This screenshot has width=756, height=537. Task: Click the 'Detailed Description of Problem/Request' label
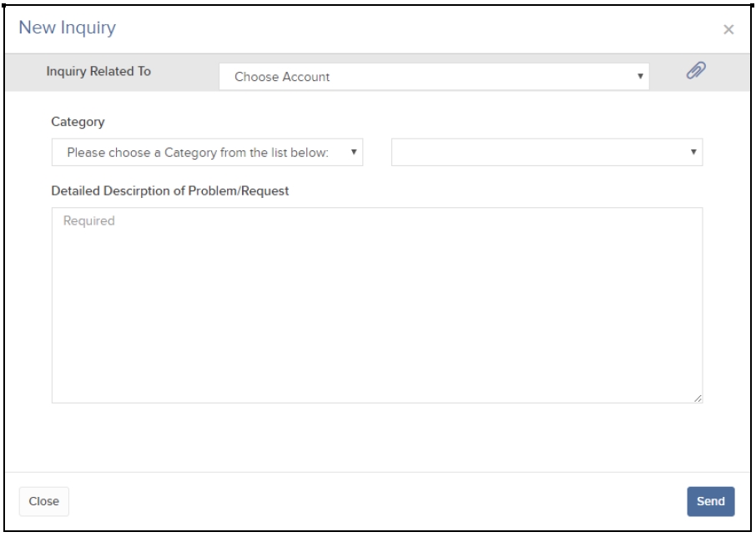click(x=169, y=190)
